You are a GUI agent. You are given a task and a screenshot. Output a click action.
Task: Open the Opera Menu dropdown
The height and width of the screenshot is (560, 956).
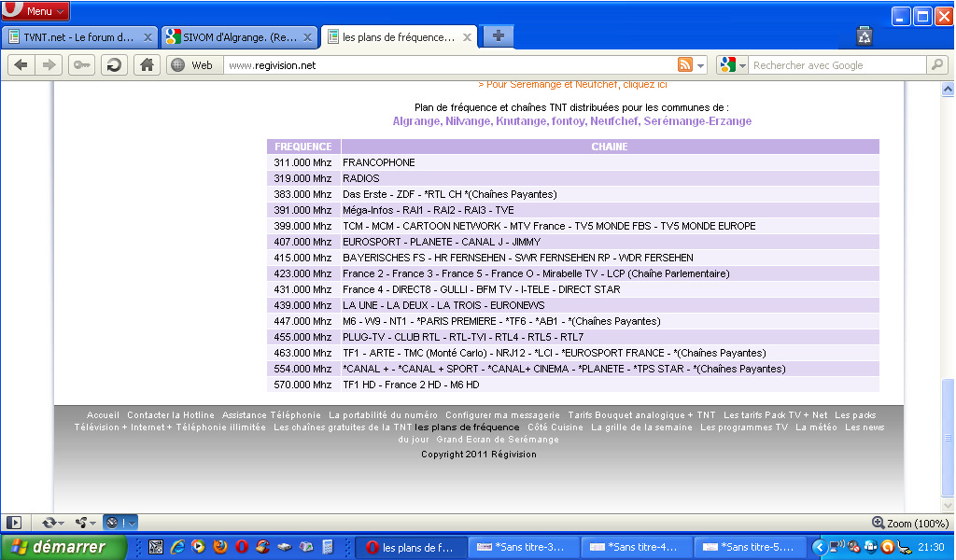click(x=35, y=11)
